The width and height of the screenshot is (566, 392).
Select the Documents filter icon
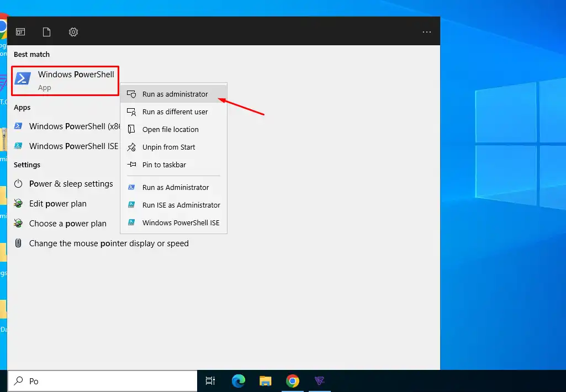pos(46,32)
